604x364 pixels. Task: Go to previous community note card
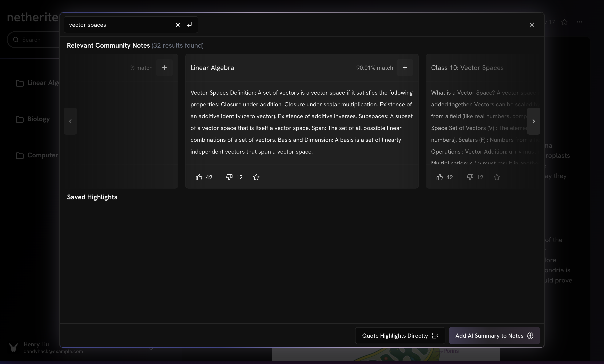(x=70, y=121)
